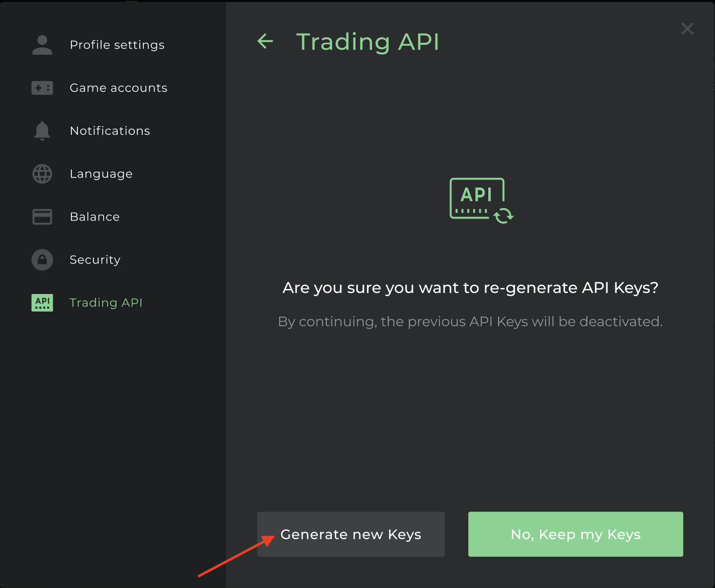Open Language settings
This screenshot has height=588, width=715.
101,174
